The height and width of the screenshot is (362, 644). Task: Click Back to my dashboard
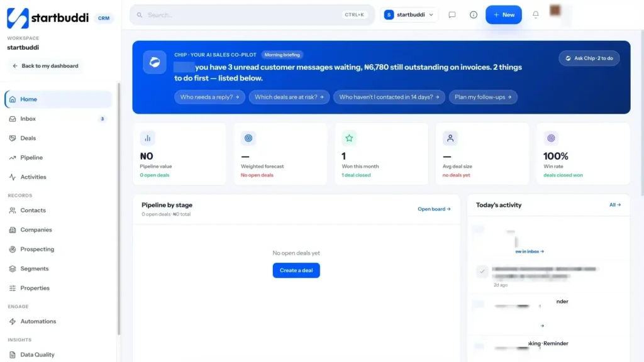click(x=45, y=65)
